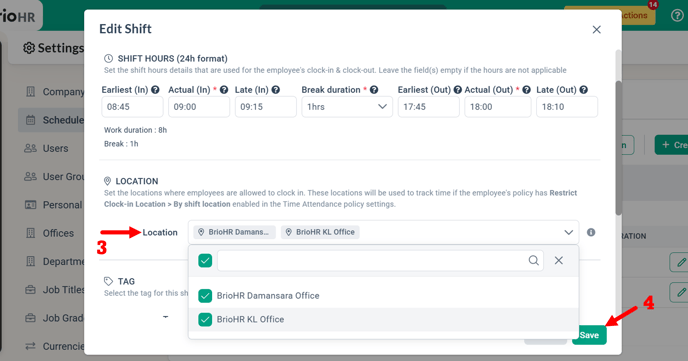Close the Edit Shift dialog
688x361 pixels.
pos(596,29)
